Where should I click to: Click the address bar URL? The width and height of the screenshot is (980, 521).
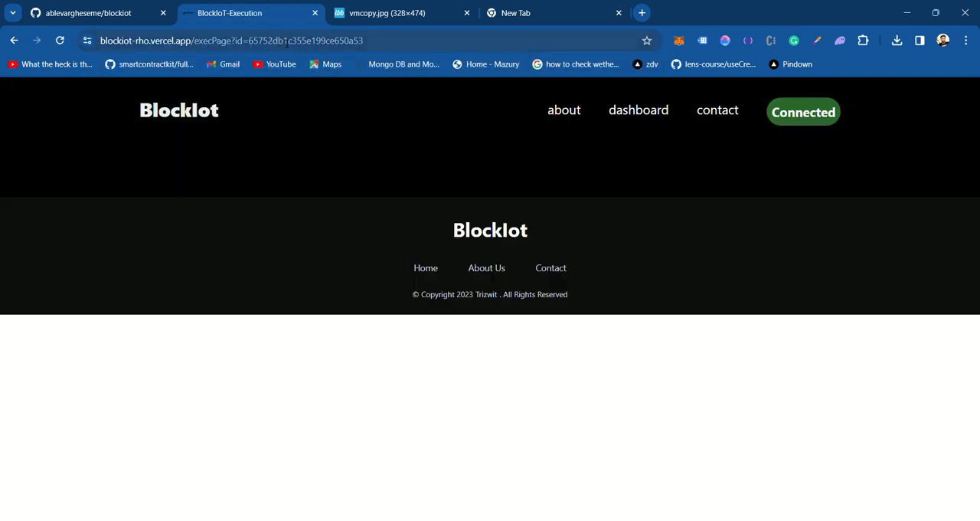231,41
